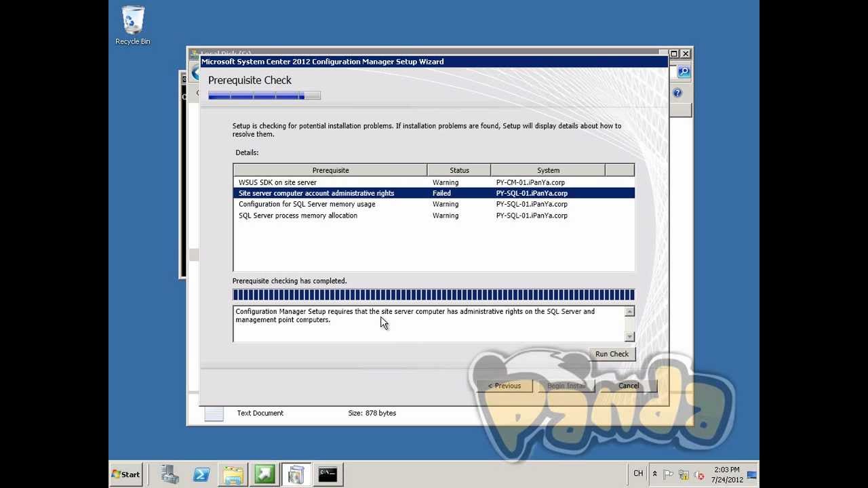Image resolution: width=868 pixels, height=488 pixels.
Task: Sort by the Prerequisite column header
Action: [330, 170]
